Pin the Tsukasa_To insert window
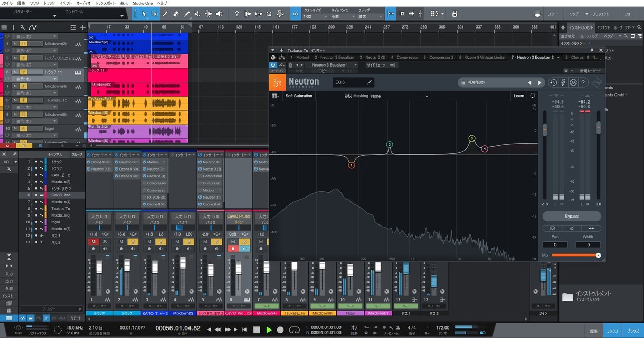 592,50
